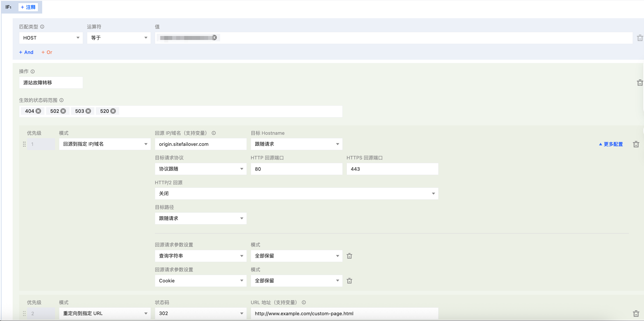Add an Or condition
The height and width of the screenshot is (321, 644).
pyautogui.click(x=47, y=52)
